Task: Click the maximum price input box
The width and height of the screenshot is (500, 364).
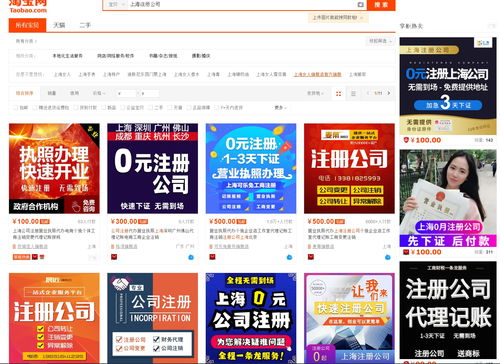Action: tap(149, 94)
